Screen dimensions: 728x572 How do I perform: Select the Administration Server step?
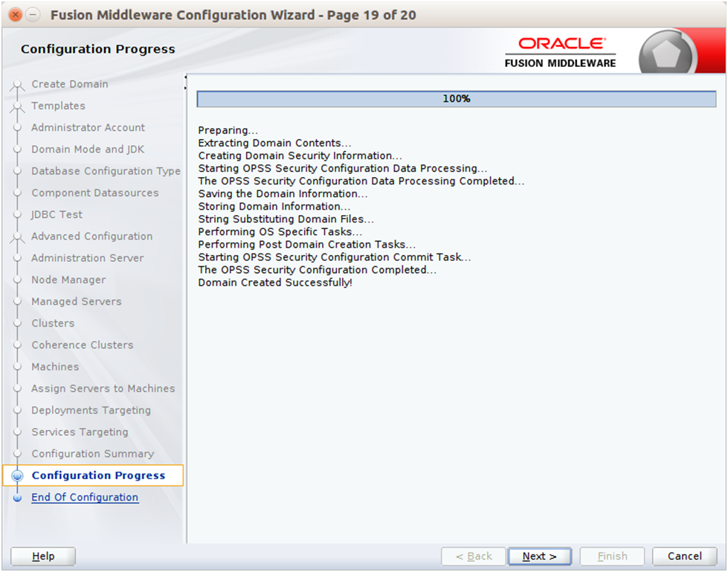click(88, 257)
